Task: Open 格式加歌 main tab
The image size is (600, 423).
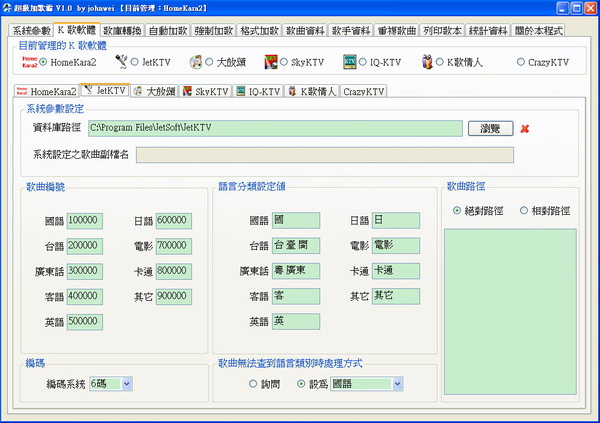Action: click(x=259, y=31)
